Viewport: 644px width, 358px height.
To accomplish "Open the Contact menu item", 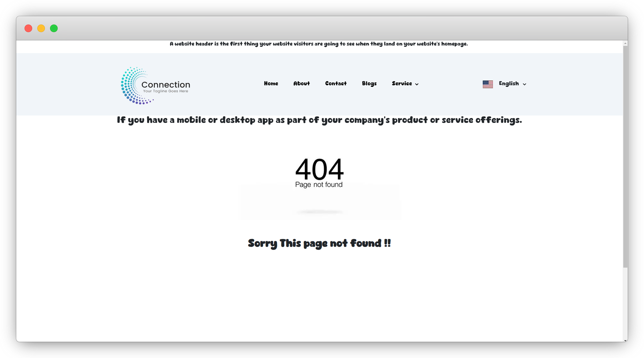I will coord(336,83).
